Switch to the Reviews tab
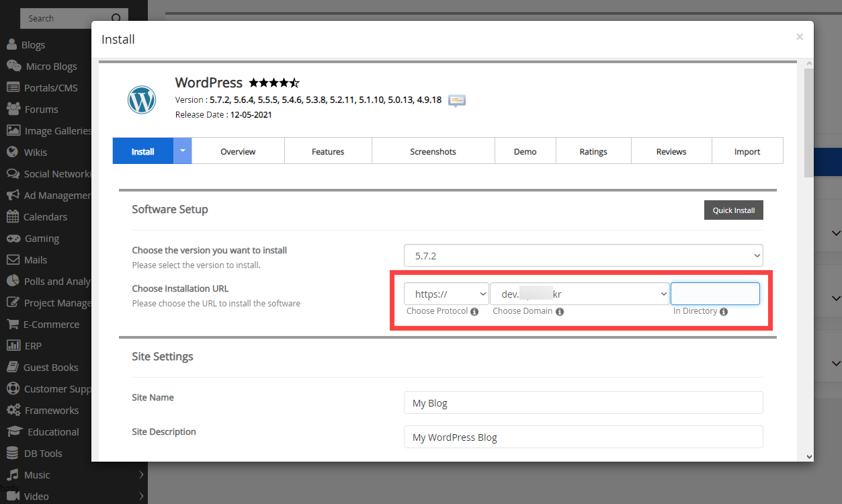The width and height of the screenshot is (842, 504). 671,151
